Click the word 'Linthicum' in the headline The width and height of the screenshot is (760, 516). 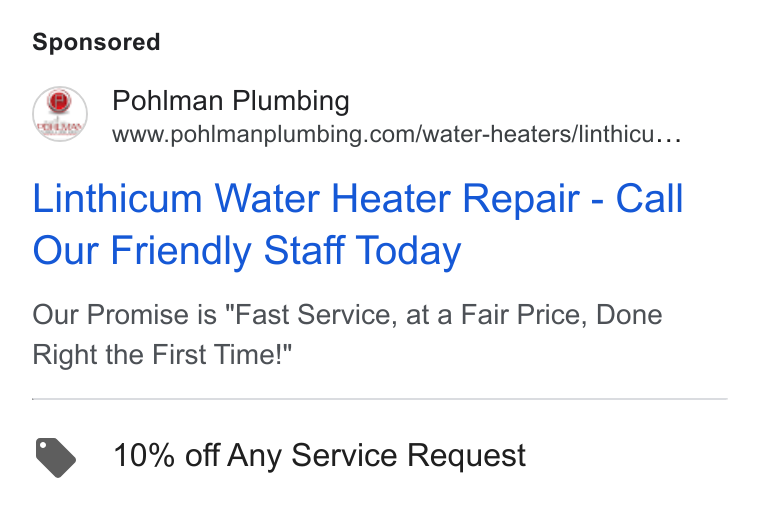click(117, 199)
